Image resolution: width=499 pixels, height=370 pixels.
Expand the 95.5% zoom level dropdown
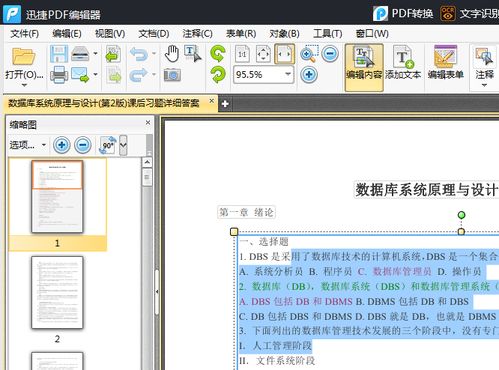(288, 74)
